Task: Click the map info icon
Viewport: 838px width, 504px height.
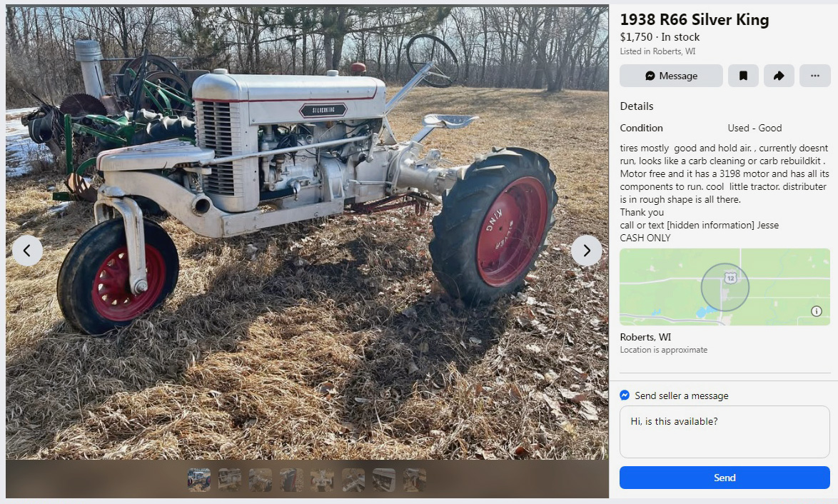Action: point(816,311)
